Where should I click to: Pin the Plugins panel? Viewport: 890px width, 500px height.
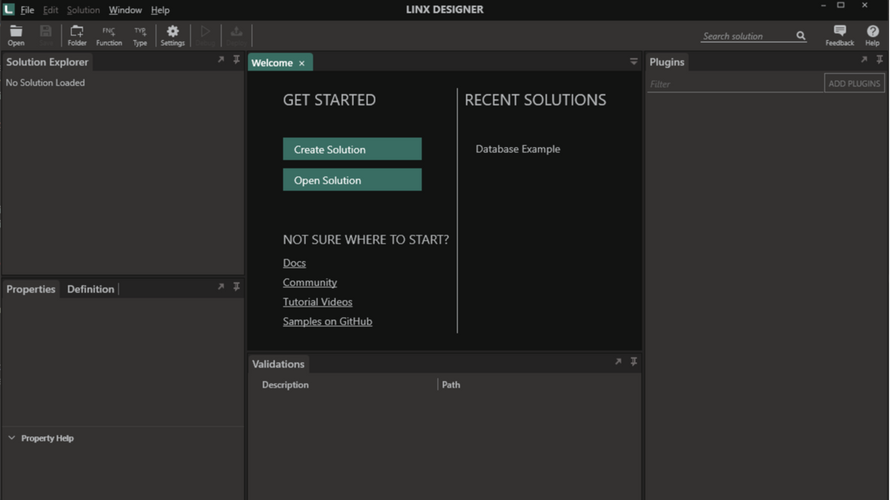[x=880, y=60]
